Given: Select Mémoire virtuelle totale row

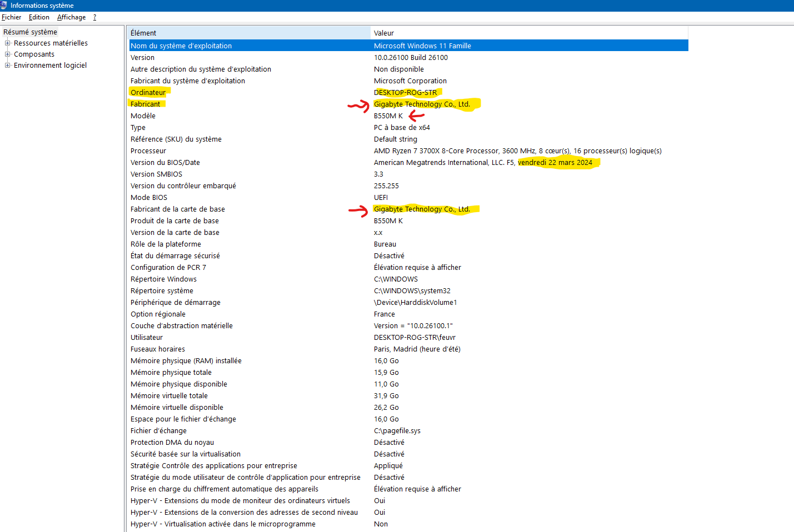Looking at the screenshot, I should click(169, 396).
